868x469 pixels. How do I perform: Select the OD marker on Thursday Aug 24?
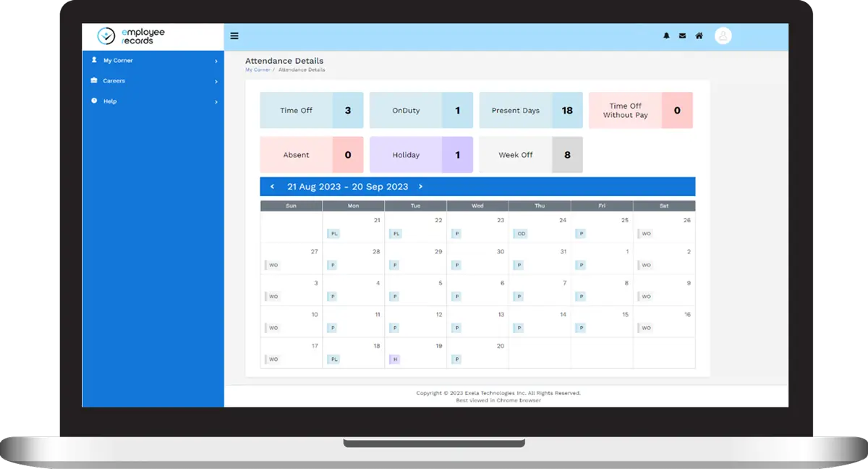(x=520, y=233)
